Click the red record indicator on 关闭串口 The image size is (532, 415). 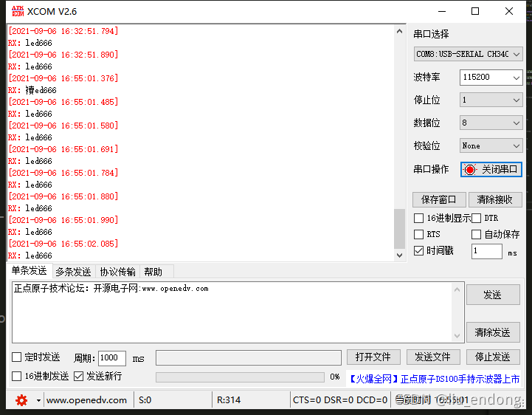click(x=470, y=169)
